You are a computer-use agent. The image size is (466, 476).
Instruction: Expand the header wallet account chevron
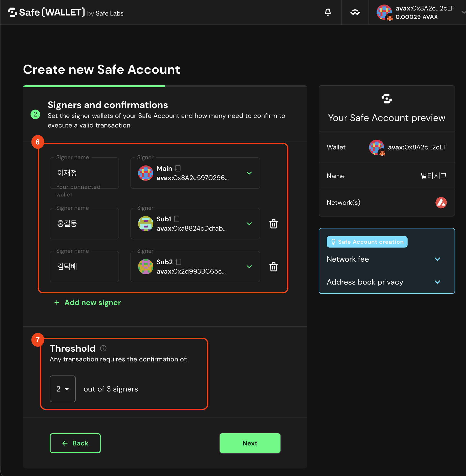(463, 12)
